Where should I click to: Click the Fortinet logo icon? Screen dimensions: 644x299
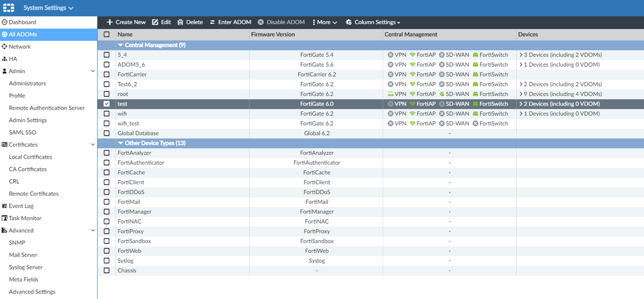8,8
